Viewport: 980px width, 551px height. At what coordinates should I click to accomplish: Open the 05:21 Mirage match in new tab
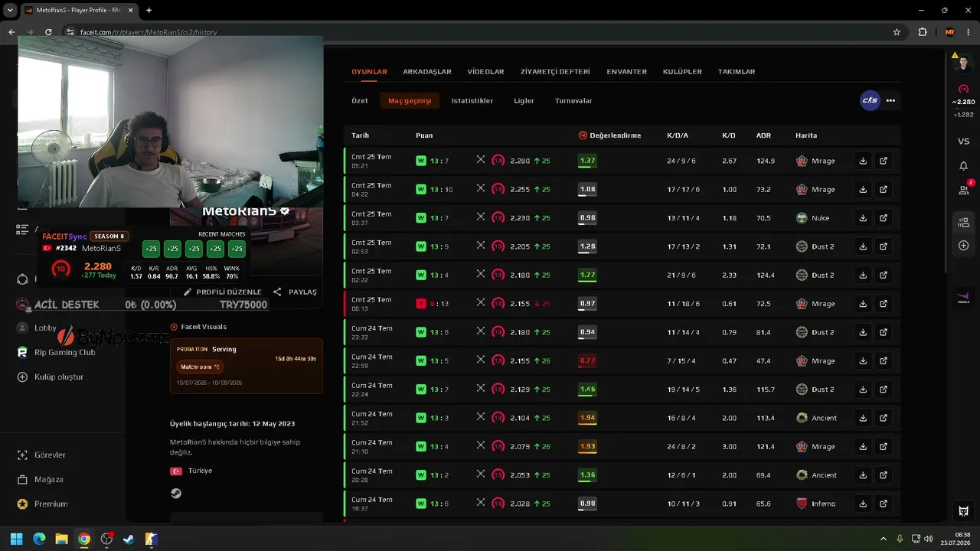pyautogui.click(x=883, y=161)
